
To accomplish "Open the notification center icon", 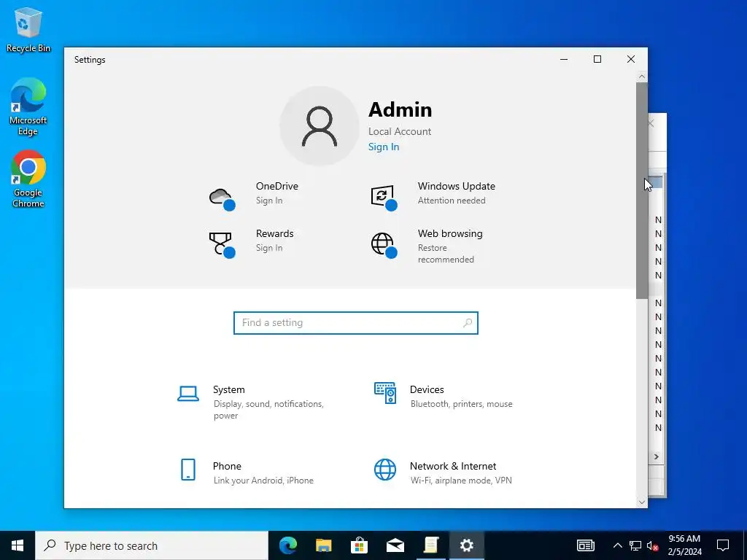I will [x=723, y=545].
